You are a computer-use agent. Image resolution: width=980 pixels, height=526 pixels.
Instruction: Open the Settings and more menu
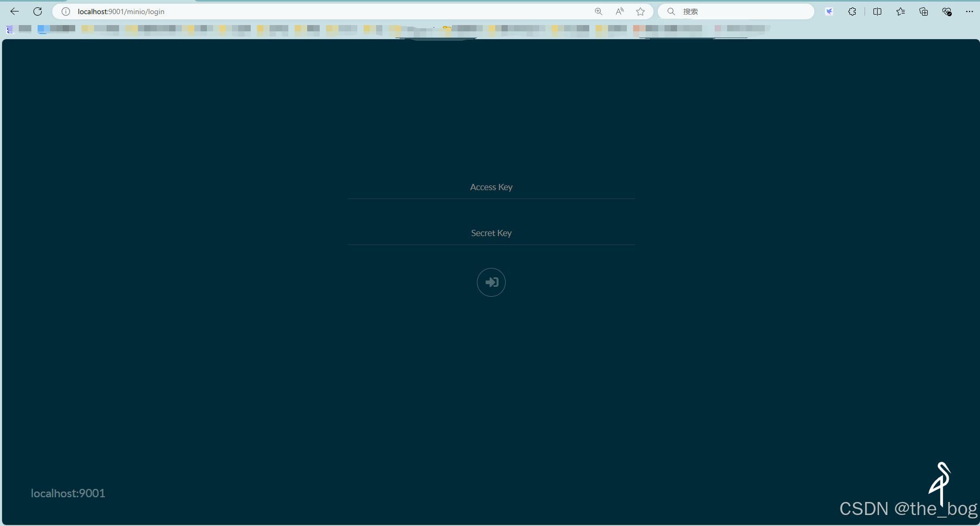(970, 11)
